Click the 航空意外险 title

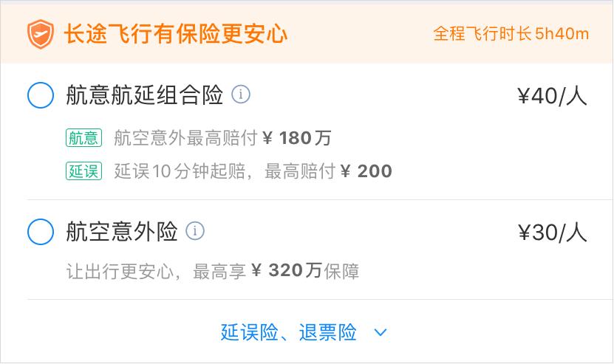[122, 232]
